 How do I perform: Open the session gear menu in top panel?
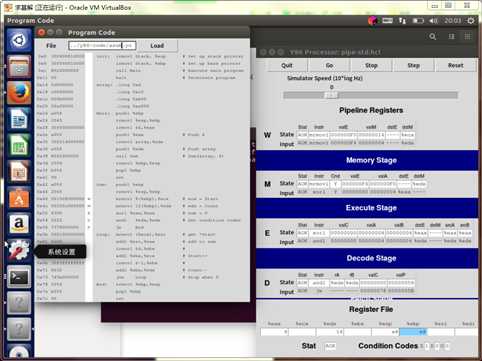471,21
